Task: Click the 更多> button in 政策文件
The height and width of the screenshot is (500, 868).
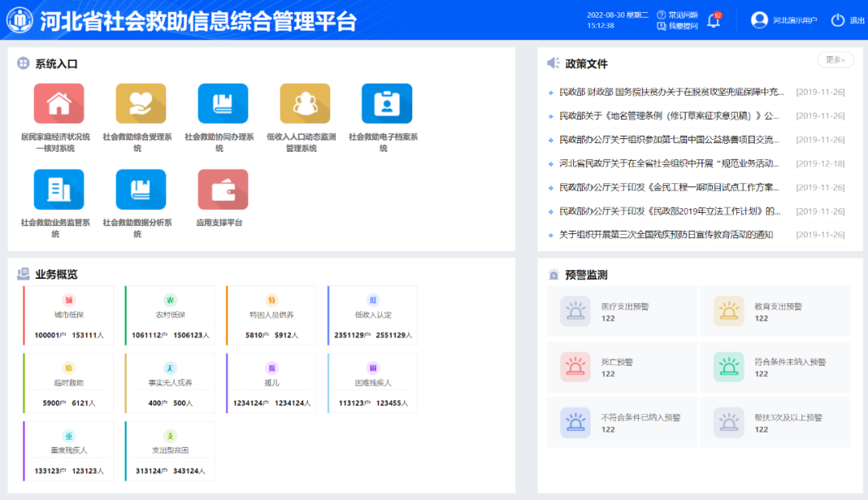Action: point(835,60)
